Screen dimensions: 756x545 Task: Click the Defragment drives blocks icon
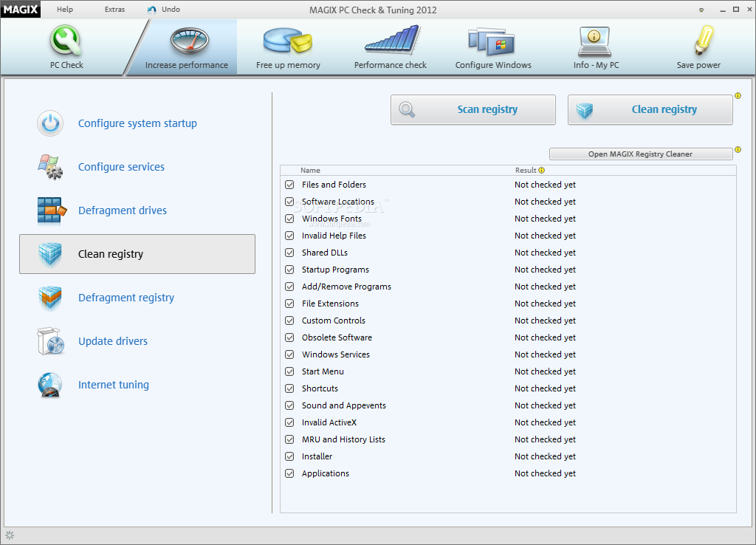52,210
